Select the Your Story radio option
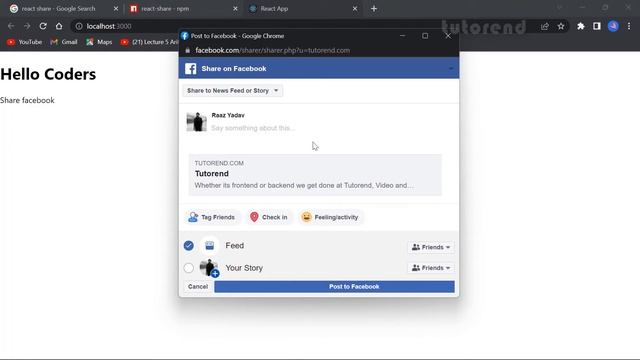Viewport: 640px width, 360px height. point(189,268)
